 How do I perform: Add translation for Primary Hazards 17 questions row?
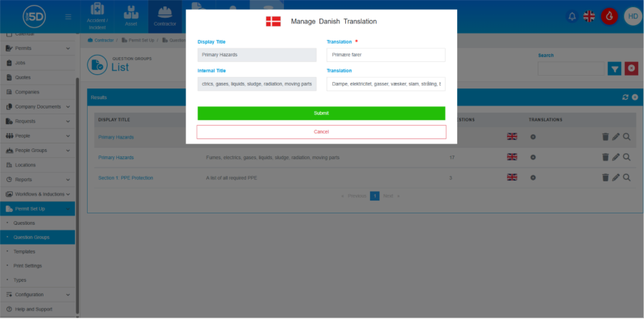pos(533,157)
